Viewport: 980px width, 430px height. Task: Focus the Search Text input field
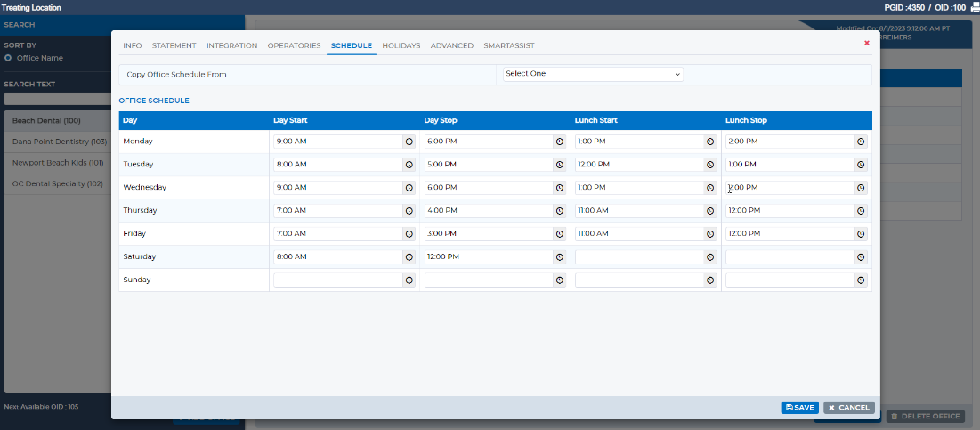click(58, 99)
